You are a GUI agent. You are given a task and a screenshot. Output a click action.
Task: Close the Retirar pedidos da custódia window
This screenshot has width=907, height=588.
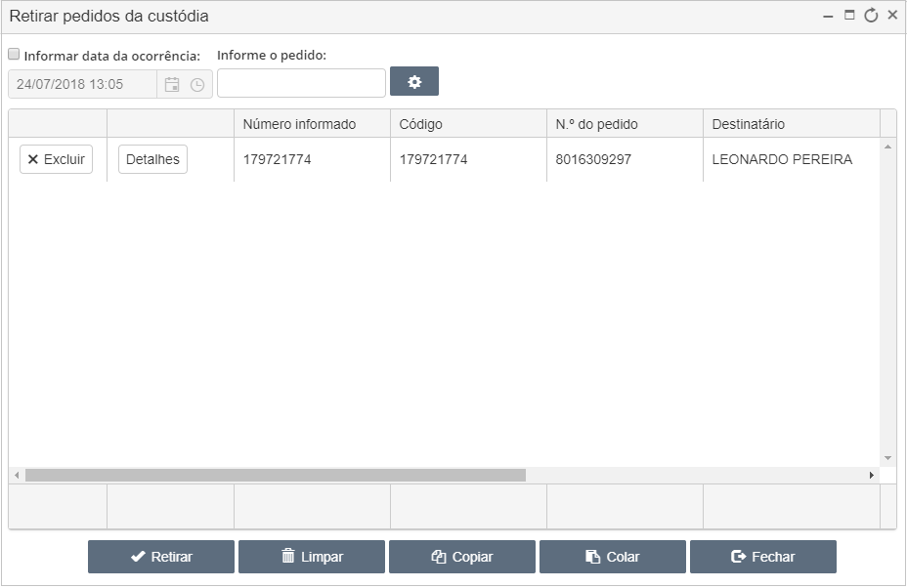click(x=892, y=15)
